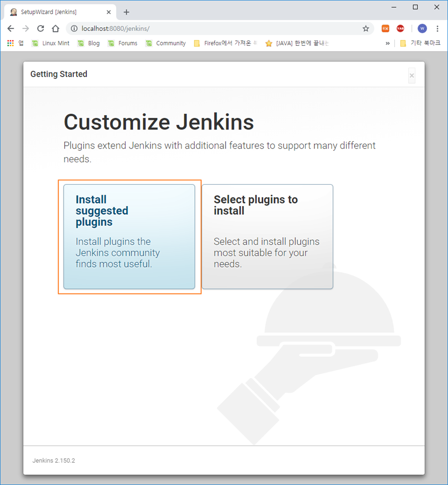Viewport: 448px width, 485px height.
Task: Open the orange EX extension
Action: click(385, 29)
